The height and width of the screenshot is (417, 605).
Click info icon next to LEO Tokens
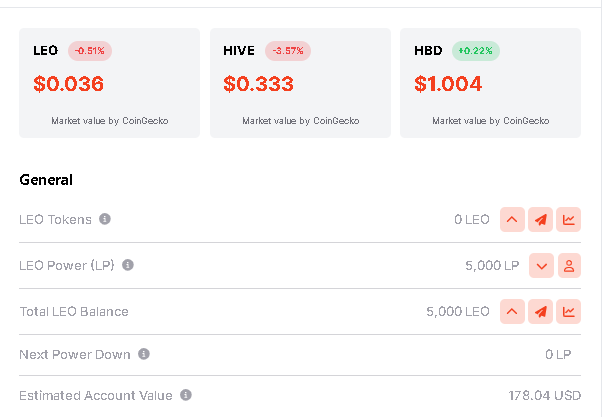(105, 219)
